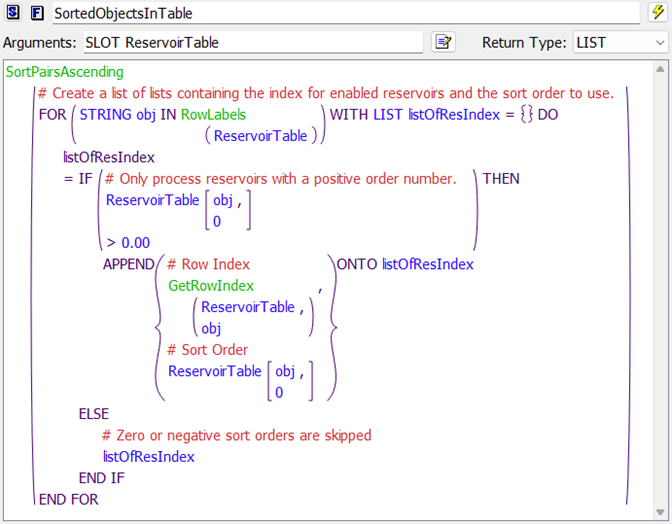The width and height of the screenshot is (672, 524).
Task: Click the APPEND keyword
Action: tap(129, 264)
